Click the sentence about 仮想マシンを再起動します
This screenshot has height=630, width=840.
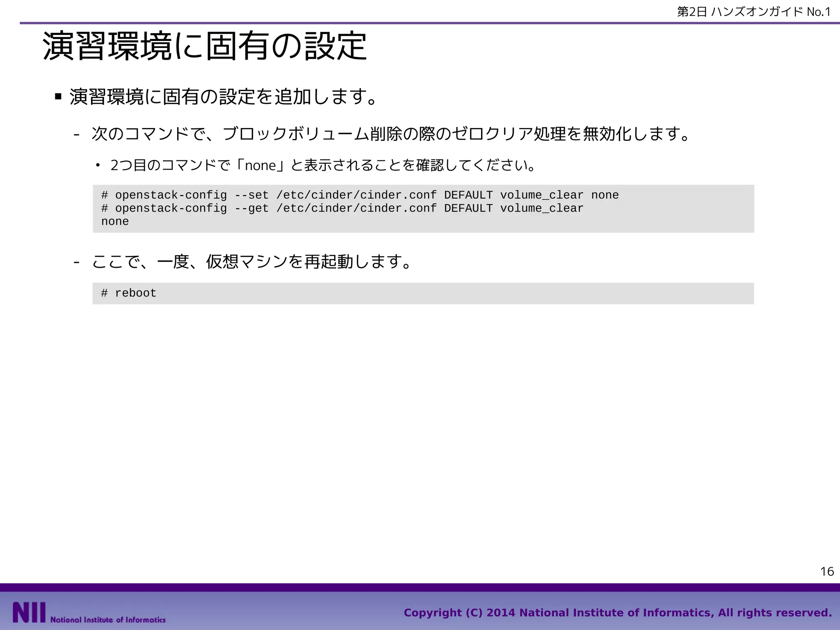251,261
